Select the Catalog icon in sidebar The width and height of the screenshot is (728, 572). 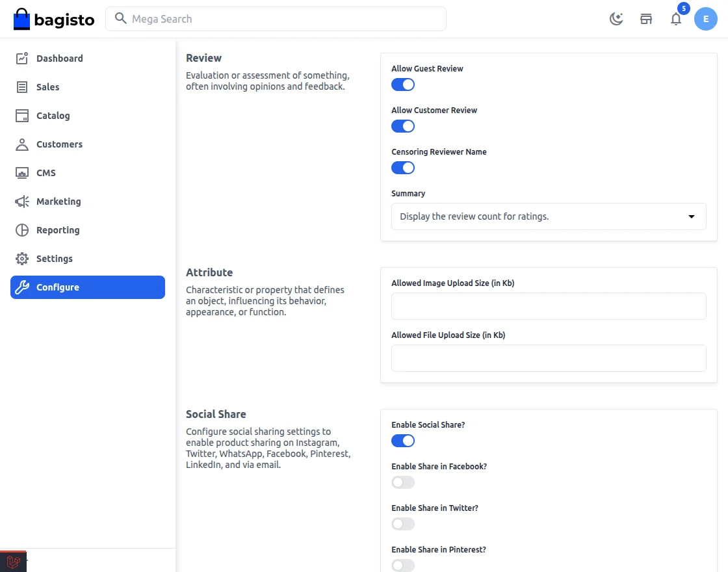pos(20,116)
